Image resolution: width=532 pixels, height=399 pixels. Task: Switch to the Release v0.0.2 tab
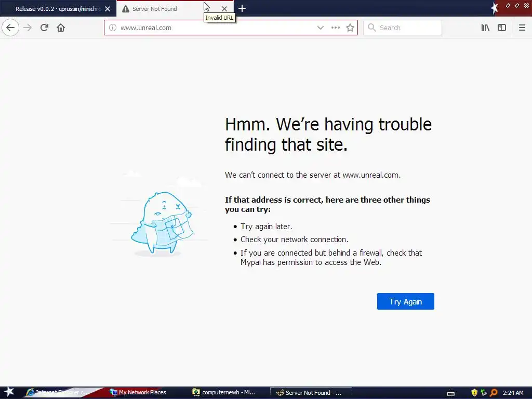(58, 9)
